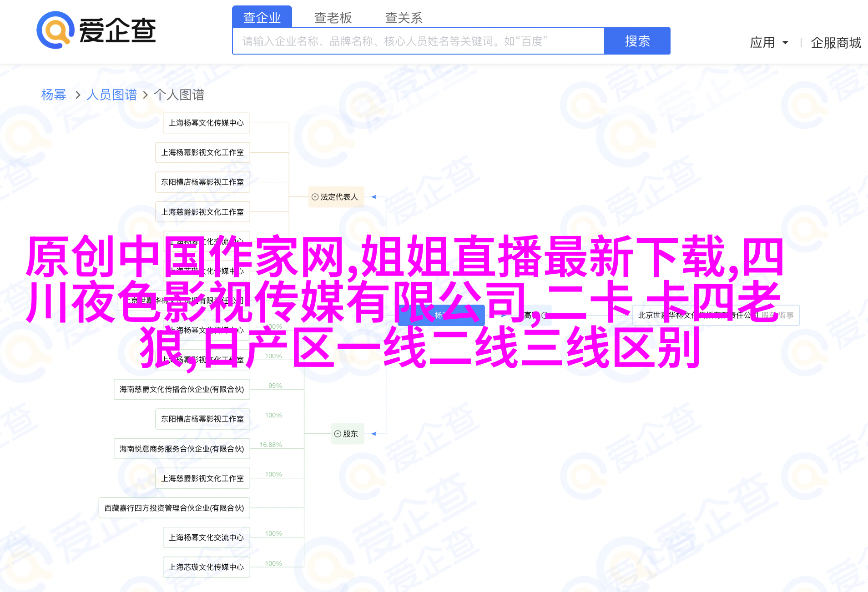Open 上海杨幂文化传媒中心 node under 法定代表人
868x592 pixels.
pos(207,123)
